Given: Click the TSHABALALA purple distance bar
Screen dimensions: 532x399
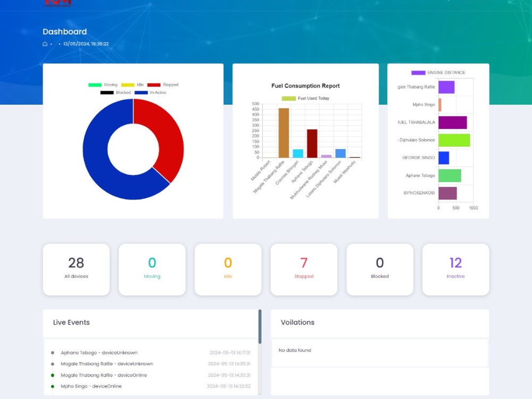Looking at the screenshot, I should [x=453, y=122].
